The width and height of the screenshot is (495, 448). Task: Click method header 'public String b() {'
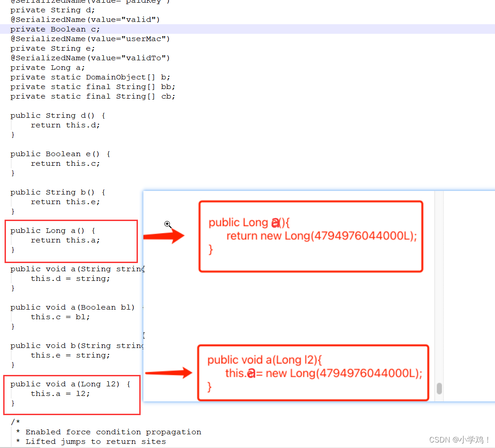[58, 192]
